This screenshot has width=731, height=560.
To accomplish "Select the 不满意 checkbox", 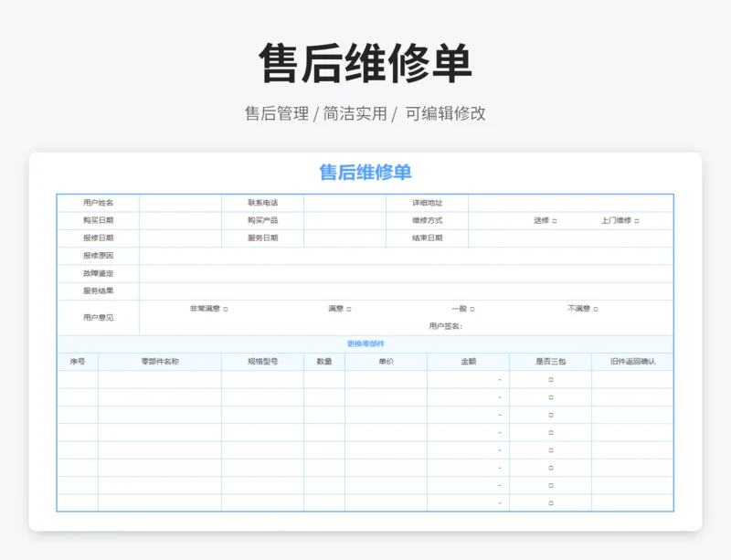I will 596,309.
